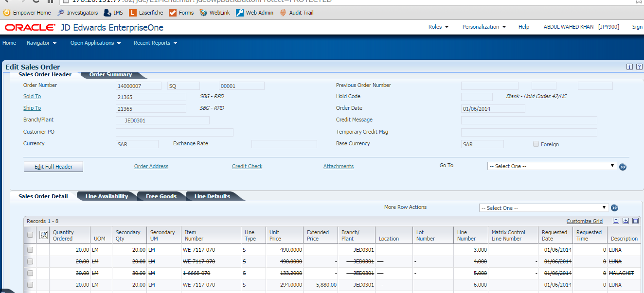Image resolution: width=644 pixels, height=293 pixels.
Task: Check the select-all rows header checkbox
Action: tap(30, 235)
